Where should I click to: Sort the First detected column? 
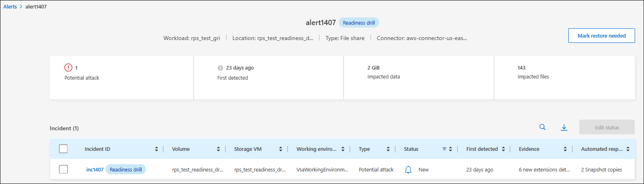(x=503, y=149)
